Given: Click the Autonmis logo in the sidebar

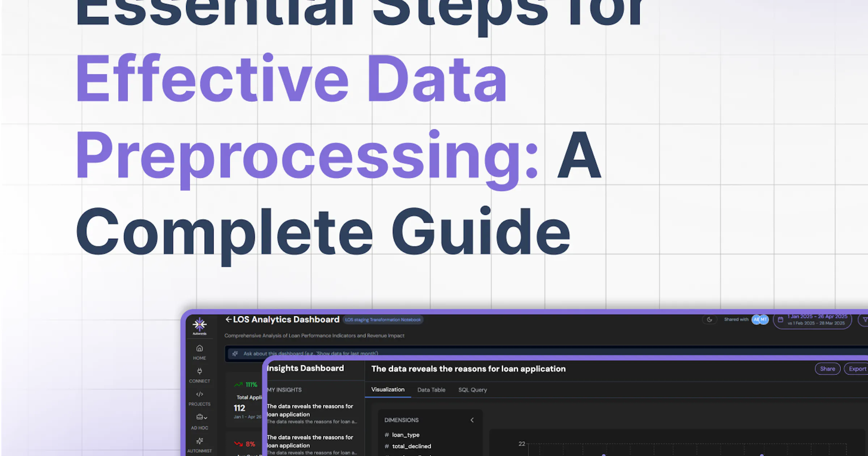Looking at the screenshot, I should tap(199, 326).
